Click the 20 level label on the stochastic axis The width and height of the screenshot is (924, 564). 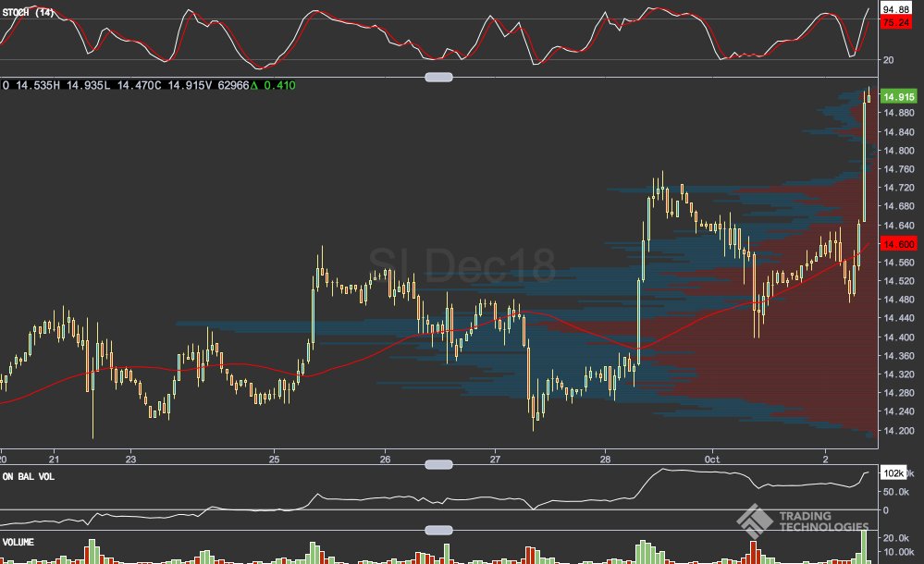(888, 59)
